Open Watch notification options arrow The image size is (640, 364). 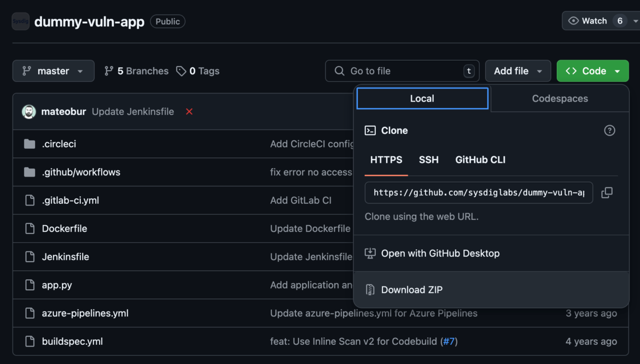[x=635, y=21]
